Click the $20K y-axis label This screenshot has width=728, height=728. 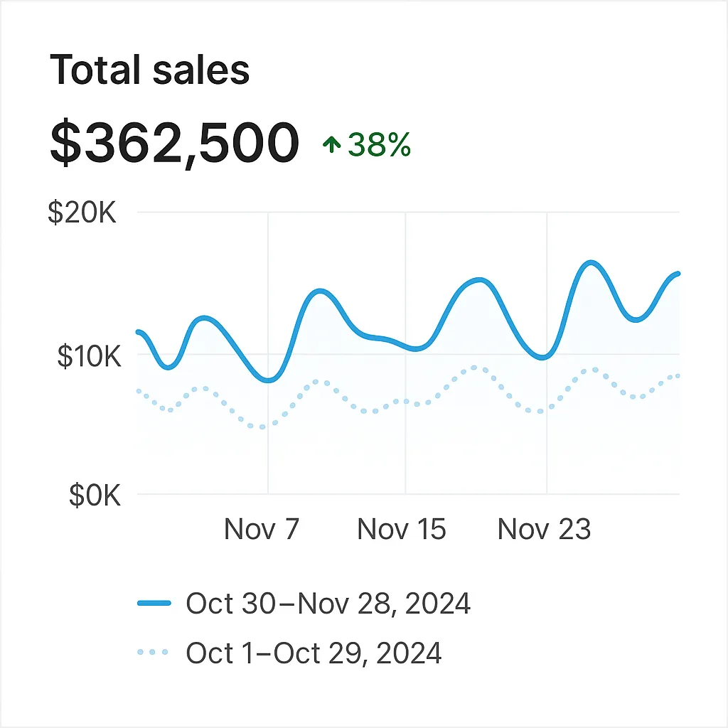(82, 213)
